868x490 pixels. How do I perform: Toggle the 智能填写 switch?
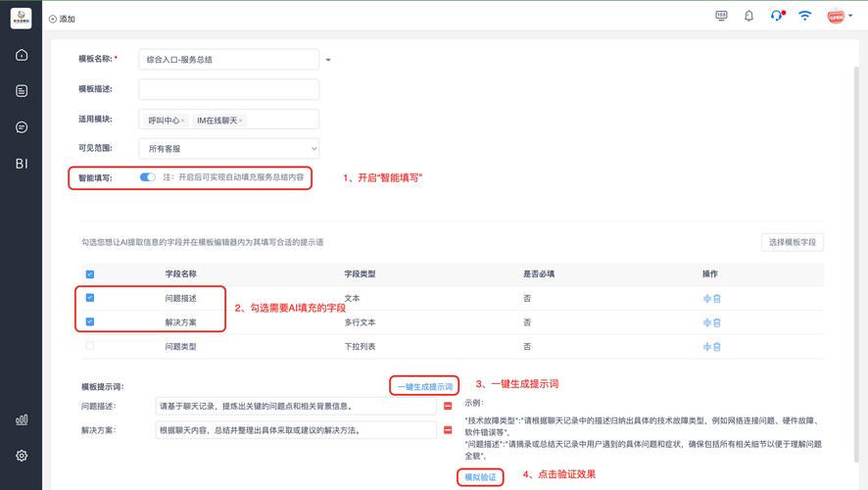147,177
